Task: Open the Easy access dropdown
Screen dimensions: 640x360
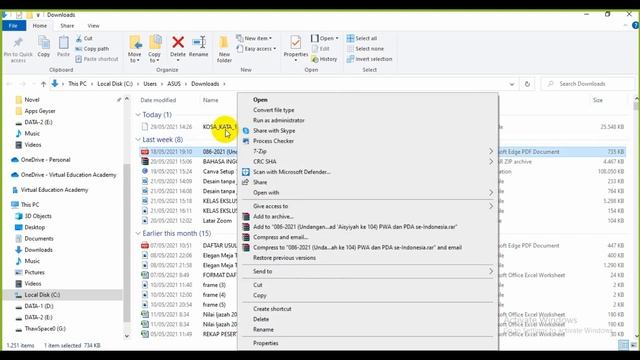Action: (x=256, y=49)
